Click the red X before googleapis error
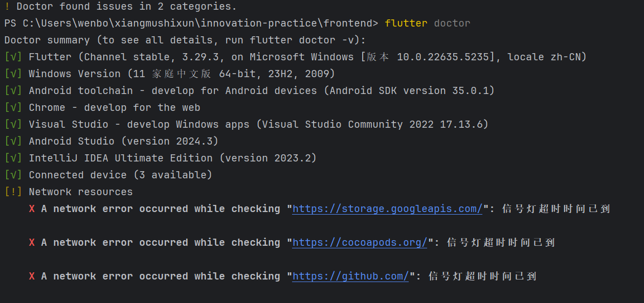Screen dimensions: 644x303 pos(32,208)
